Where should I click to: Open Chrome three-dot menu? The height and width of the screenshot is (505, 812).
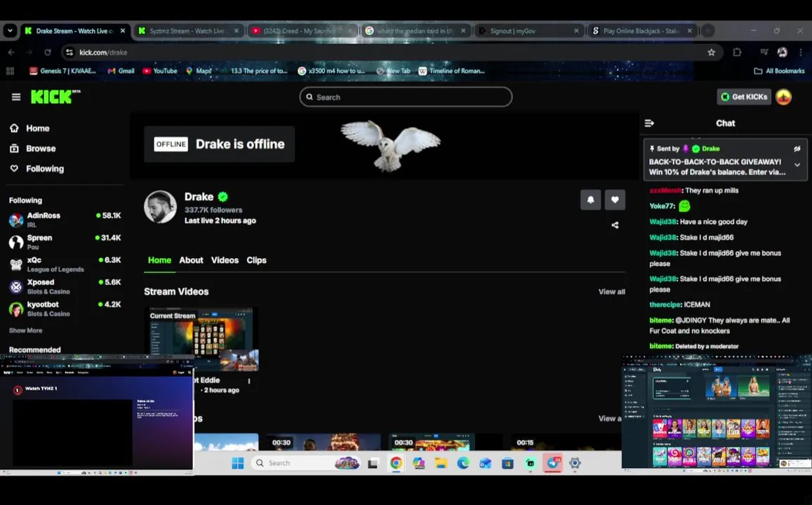click(801, 53)
